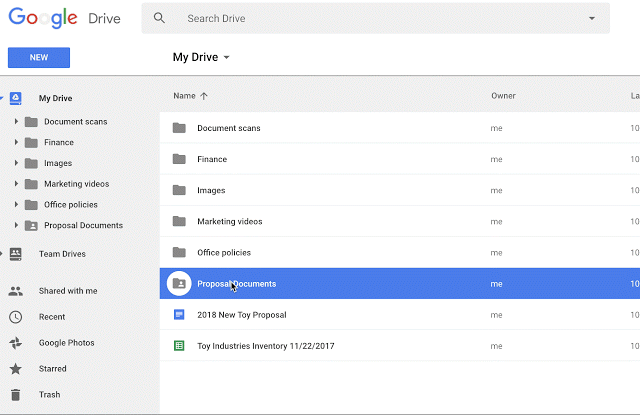Click the Owner column header
This screenshot has width=640, height=415.
pyautogui.click(x=503, y=96)
